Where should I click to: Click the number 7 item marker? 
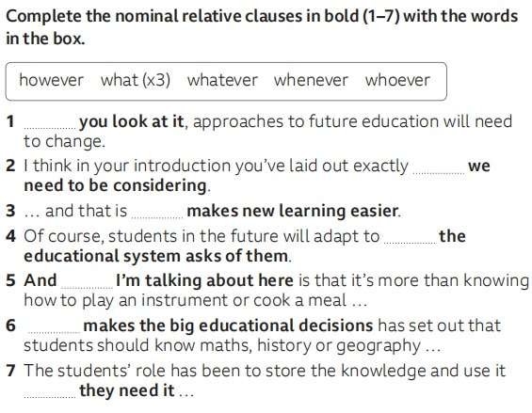click(11, 371)
